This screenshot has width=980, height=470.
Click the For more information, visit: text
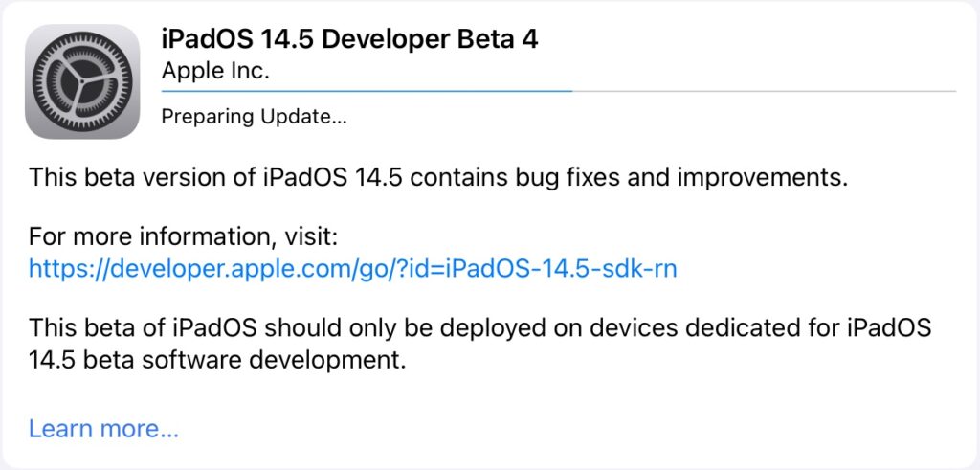pos(184,236)
